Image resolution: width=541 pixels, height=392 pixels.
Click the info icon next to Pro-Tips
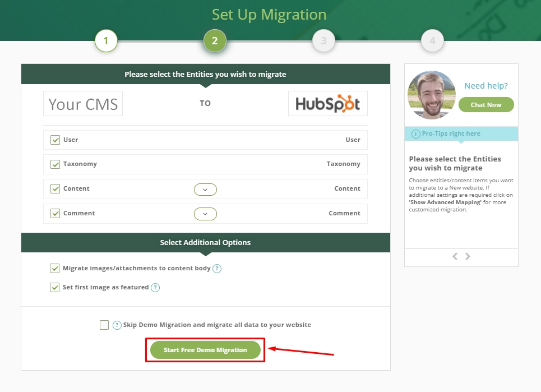416,133
